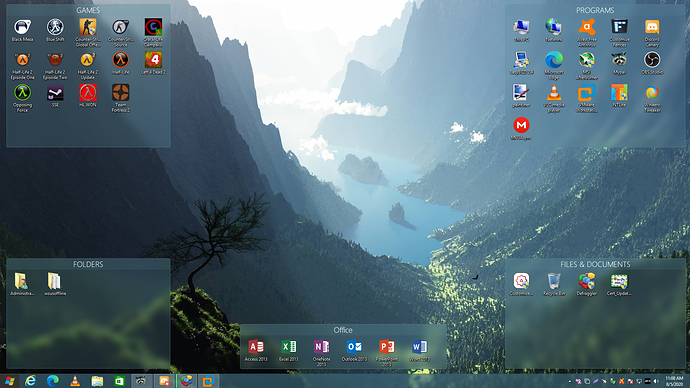This screenshot has height=388, width=690.
Task: Open Winaero Tweaker
Action: (x=652, y=98)
